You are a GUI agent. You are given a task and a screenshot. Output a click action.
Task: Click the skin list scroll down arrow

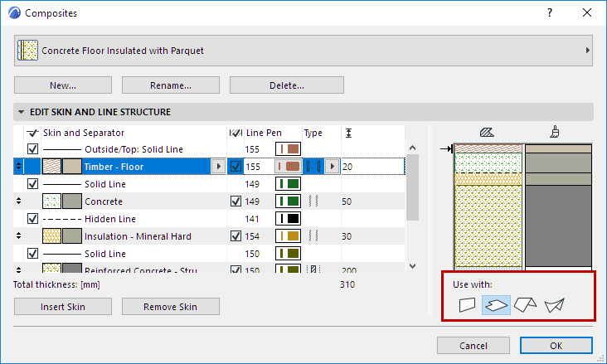(413, 266)
